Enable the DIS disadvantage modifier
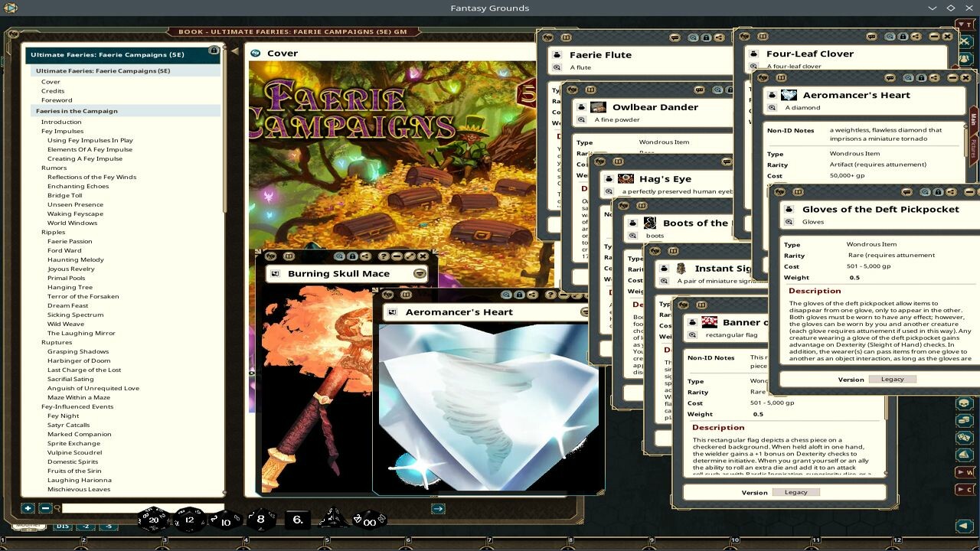Screen dimensions: 980x551 tap(63, 527)
